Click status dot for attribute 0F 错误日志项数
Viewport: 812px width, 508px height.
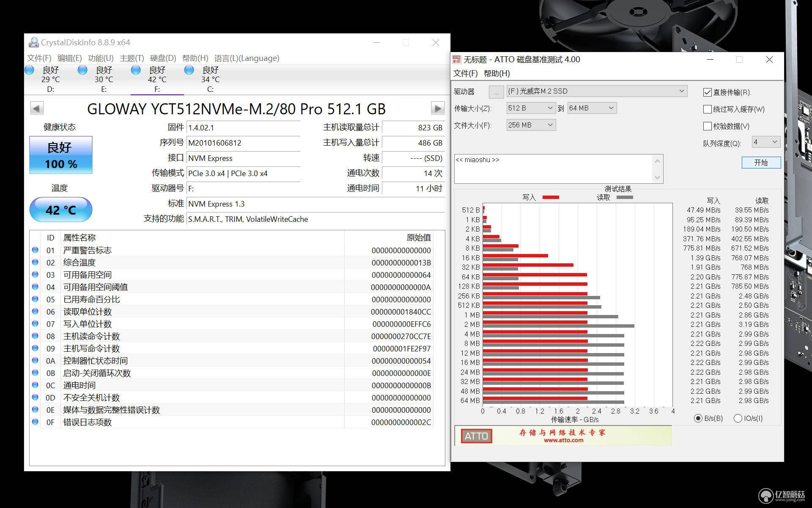[x=35, y=422]
